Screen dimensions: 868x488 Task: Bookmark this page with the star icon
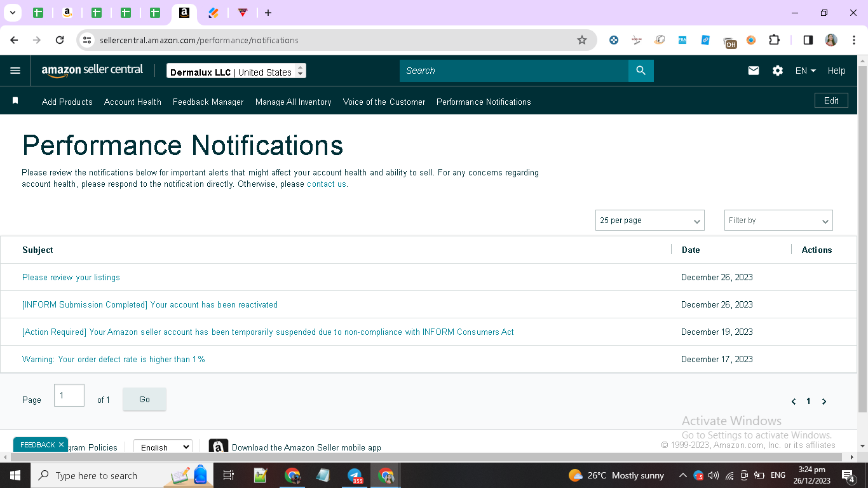(582, 40)
